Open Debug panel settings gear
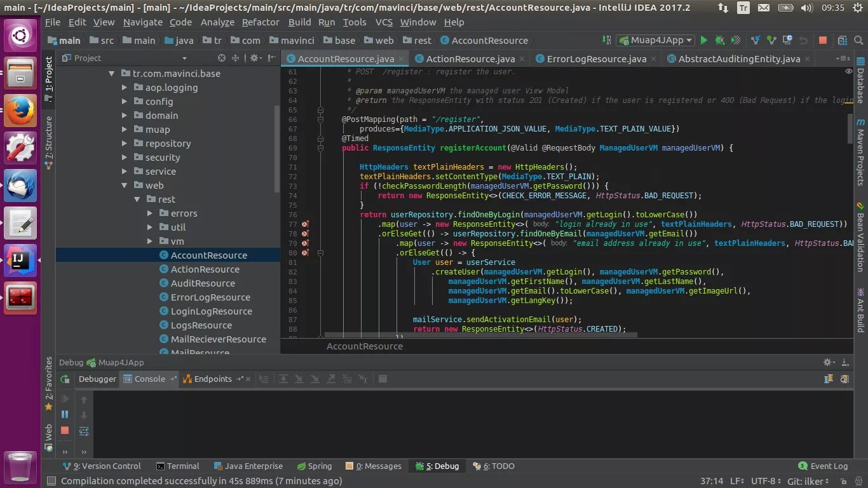The width and height of the screenshot is (868, 488). click(x=830, y=362)
